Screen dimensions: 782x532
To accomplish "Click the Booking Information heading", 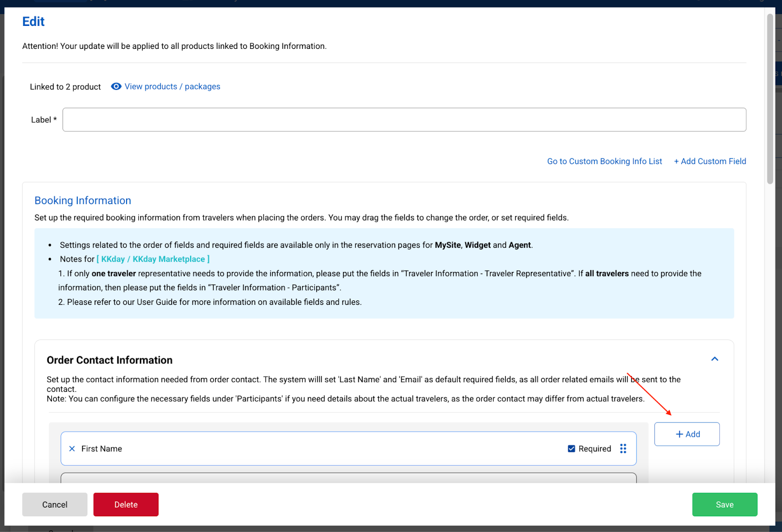I will tap(83, 200).
